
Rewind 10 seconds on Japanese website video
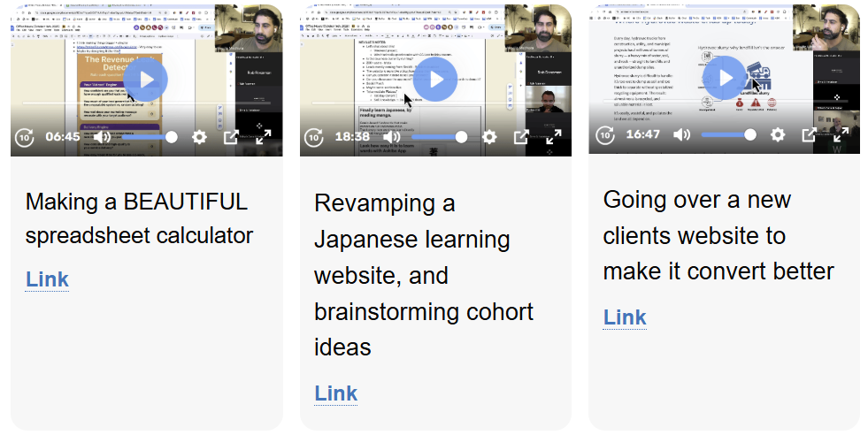click(x=314, y=137)
